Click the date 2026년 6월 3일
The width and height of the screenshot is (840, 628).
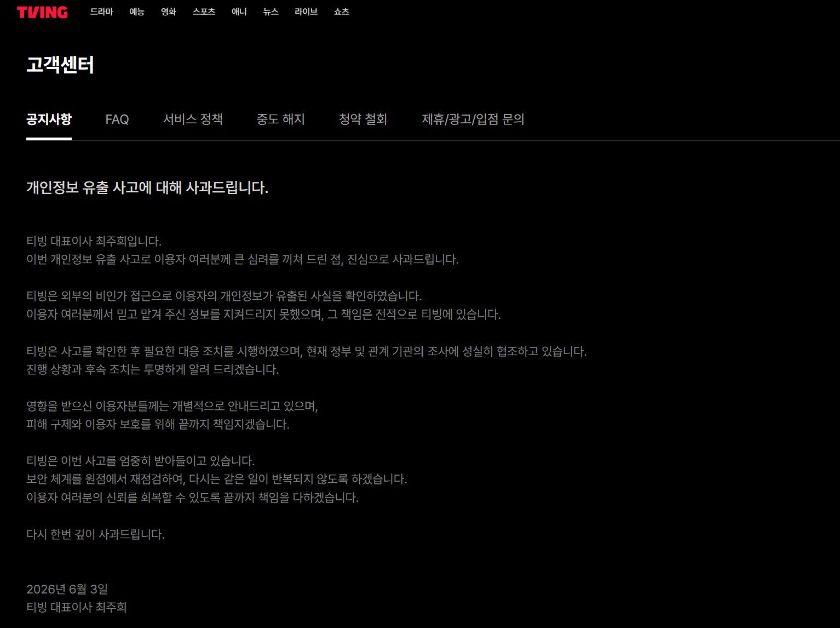67,589
